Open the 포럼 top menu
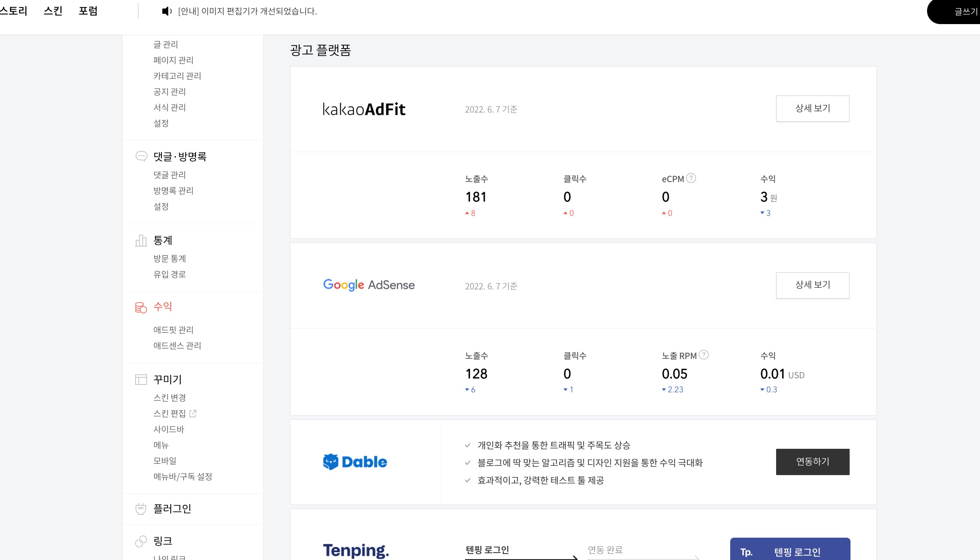 point(88,11)
